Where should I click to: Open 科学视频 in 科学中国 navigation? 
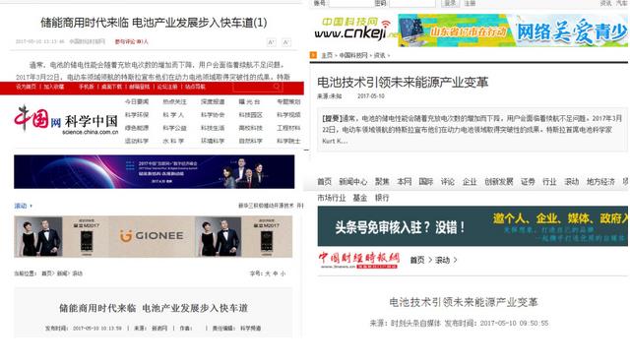tap(288, 115)
